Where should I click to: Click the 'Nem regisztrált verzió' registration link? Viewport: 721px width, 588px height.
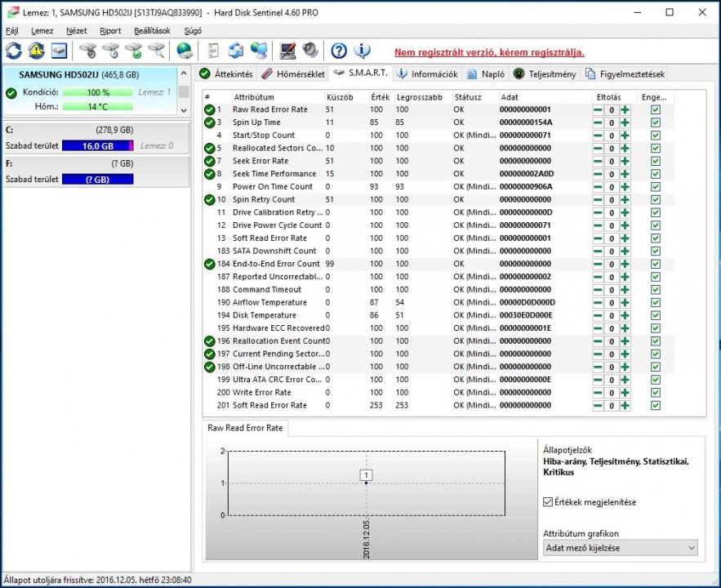click(489, 52)
